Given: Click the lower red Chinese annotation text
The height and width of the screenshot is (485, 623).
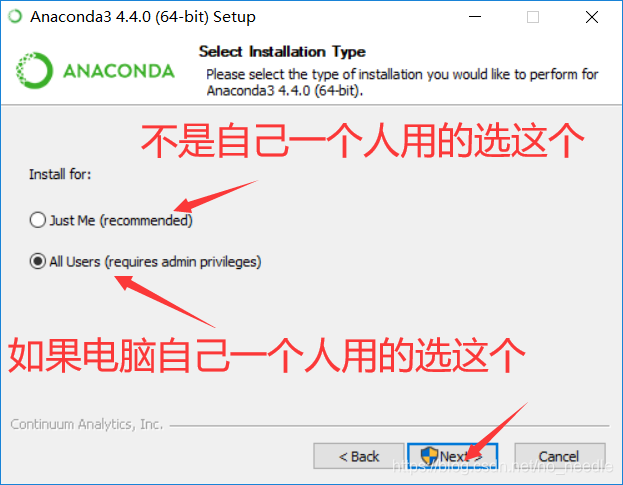Looking at the screenshot, I should [x=267, y=355].
